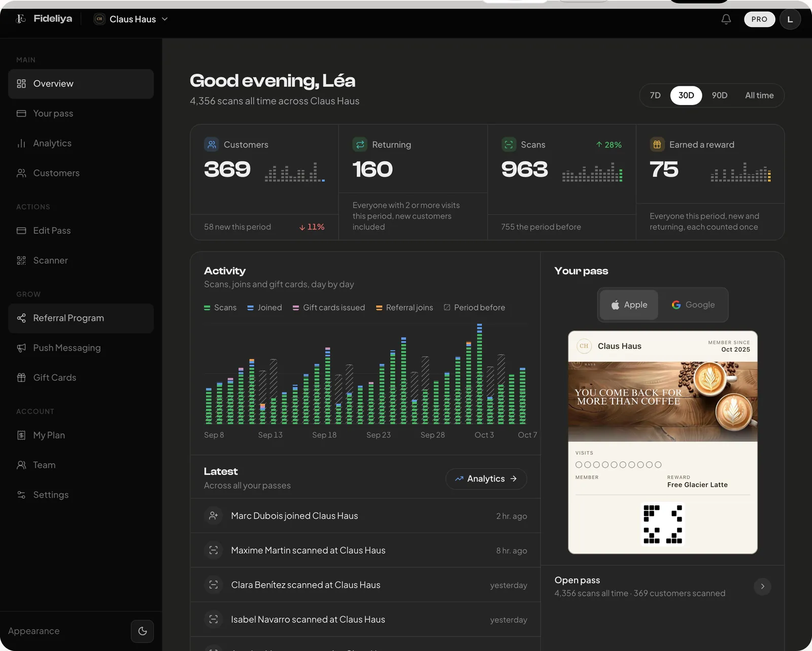Open the pass using the chevron arrow
The width and height of the screenshot is (812, 651).
pyautogui.click(x=762, y=587)
